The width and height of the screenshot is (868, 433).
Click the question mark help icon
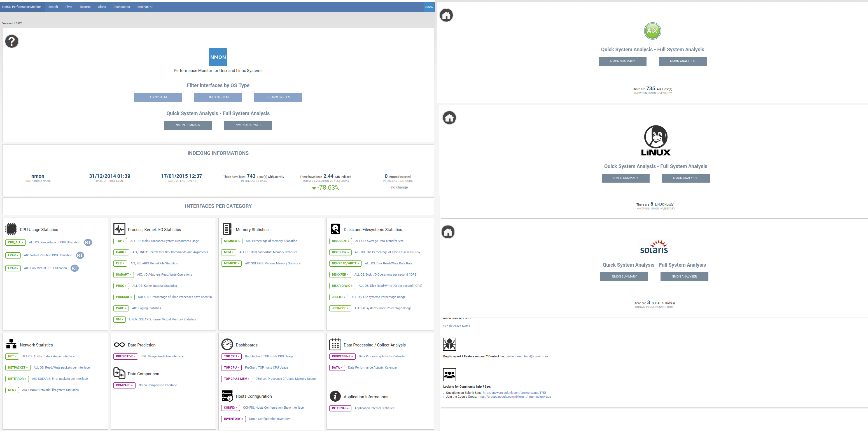coord(11,41)
